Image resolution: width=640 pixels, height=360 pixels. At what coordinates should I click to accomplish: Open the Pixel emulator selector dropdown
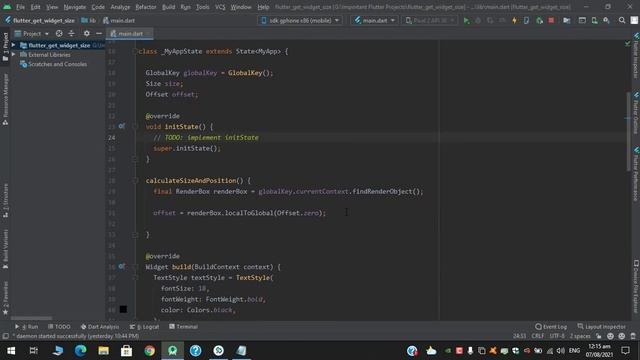[x=430, y=20]
